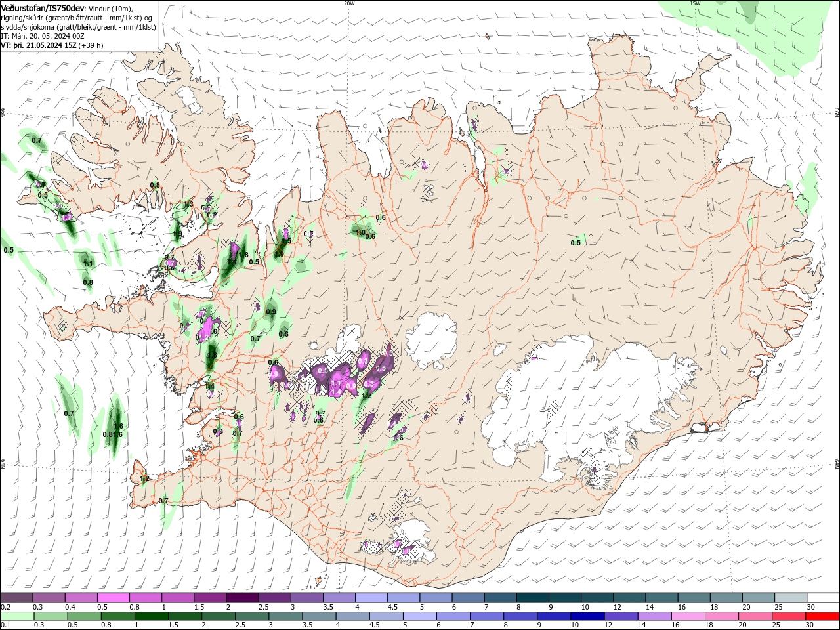
Task: Choose the darkest green 1 swatch, lower scale
Action: click(151, 616)
